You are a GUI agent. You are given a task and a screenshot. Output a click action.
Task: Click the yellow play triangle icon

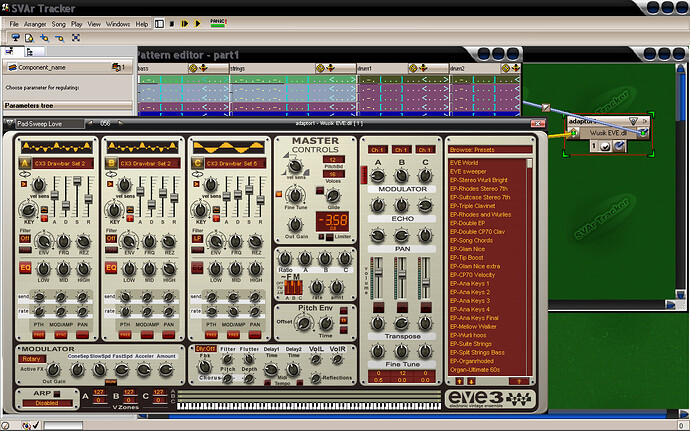pyautogui.click(x=198, y=24)
